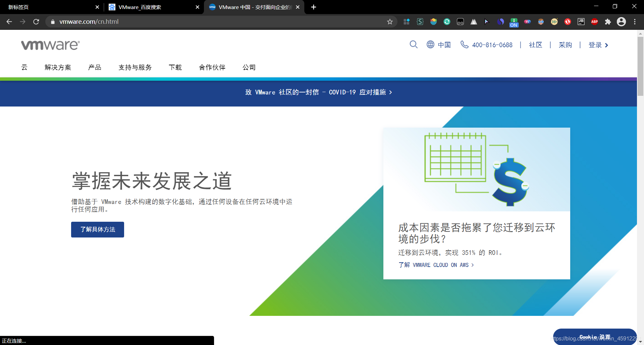
Task: Close the VMware 中国 tab
Action: (x=298, y=7)
